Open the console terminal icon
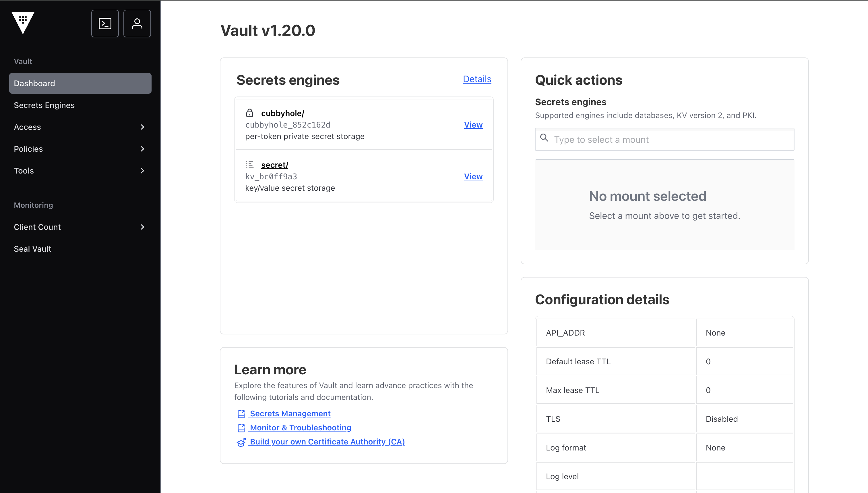The image size is (868, 493). click(105, 23)
